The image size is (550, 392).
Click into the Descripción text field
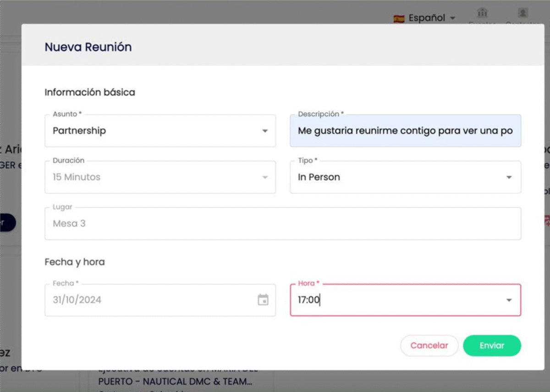405,131
